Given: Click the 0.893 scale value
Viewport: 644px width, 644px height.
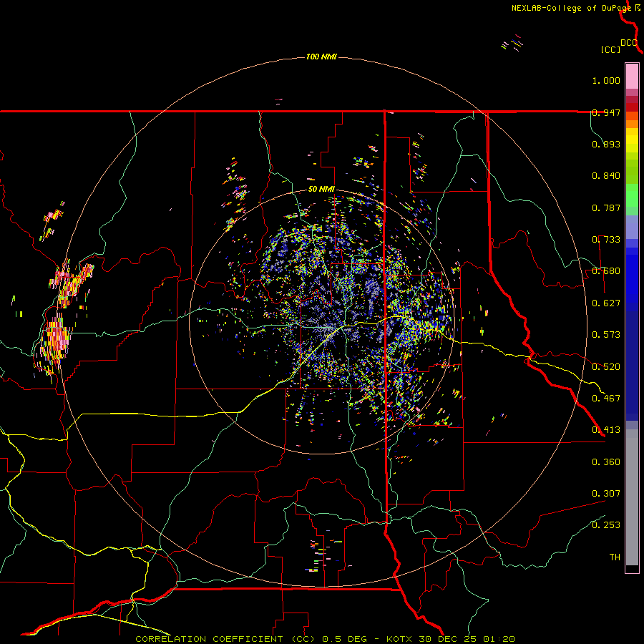Looking at the screenshot, I should pyautogui.click(x=606, y=144).
